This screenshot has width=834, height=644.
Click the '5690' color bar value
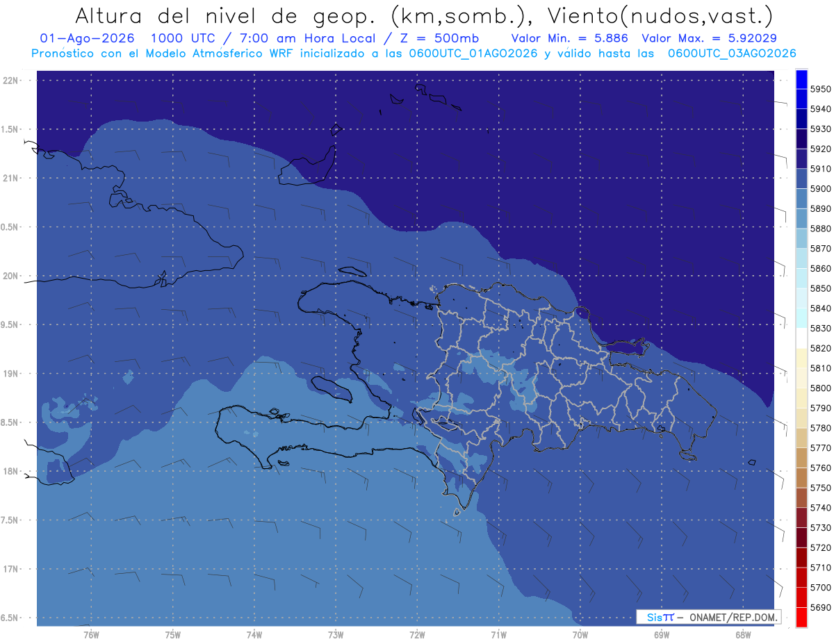820,607
